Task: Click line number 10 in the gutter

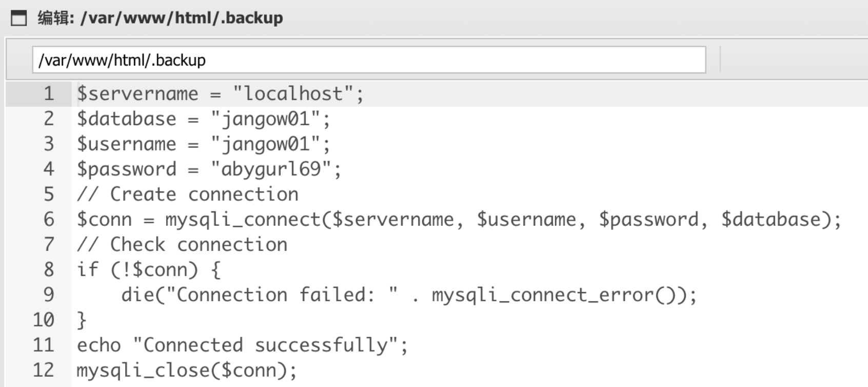Action: click(x=44, y=320)
